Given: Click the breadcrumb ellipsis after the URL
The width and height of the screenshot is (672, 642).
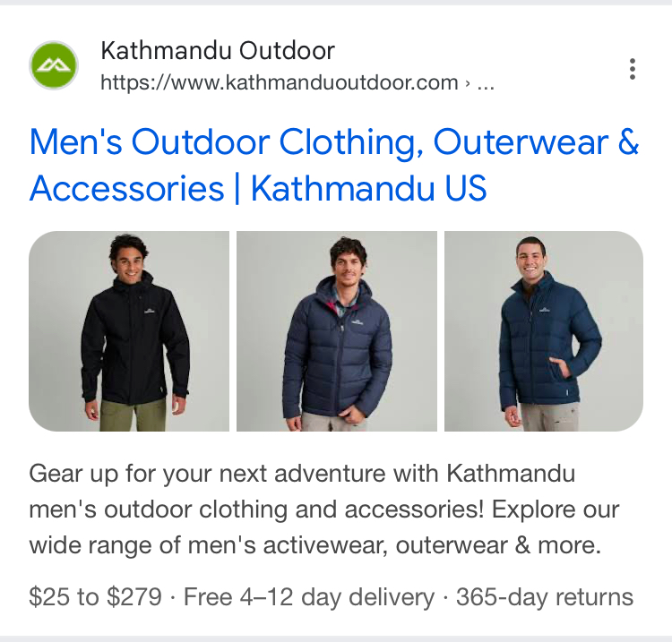Looking at the screenshot, I should pyautogui.click(x=486, y=83).
